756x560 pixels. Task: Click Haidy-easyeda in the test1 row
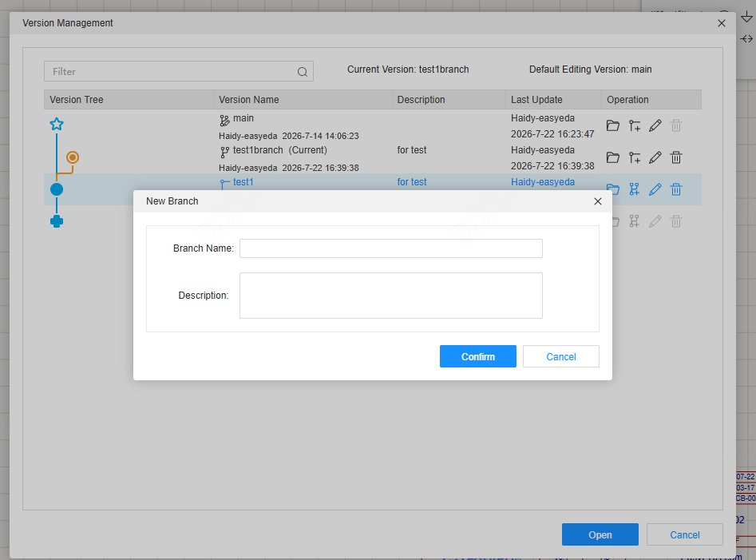(x=543, y=182)
